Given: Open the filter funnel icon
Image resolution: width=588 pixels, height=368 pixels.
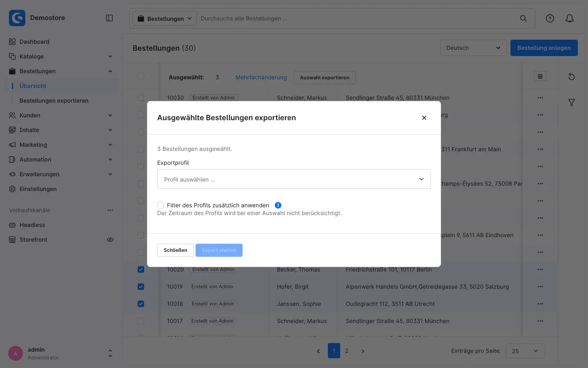Looking at the screenshot, I should (x=572, y=103).
